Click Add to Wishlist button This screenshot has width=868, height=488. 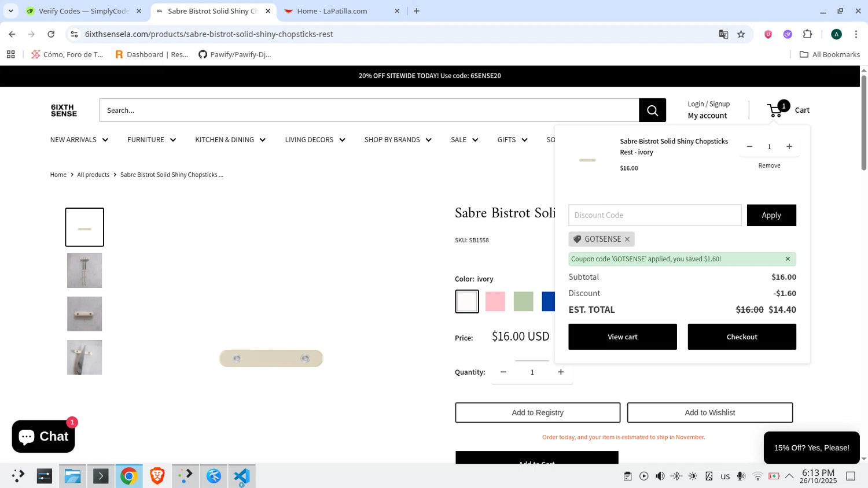click(710, 413)
